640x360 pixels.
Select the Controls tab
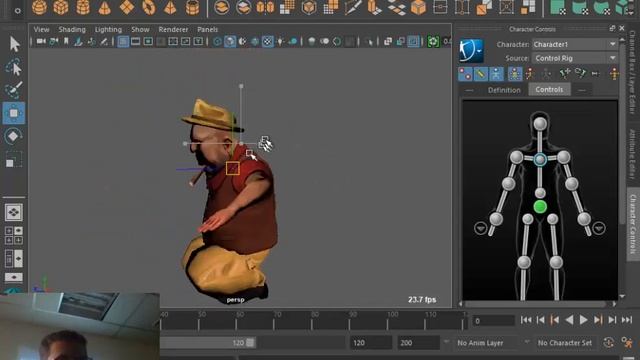click(x=549, y=89)
